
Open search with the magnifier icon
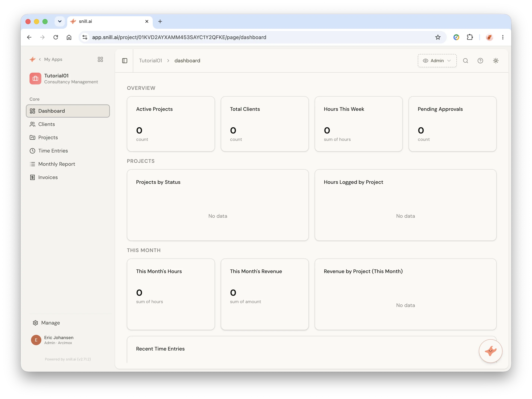click(x=465, y=61)
